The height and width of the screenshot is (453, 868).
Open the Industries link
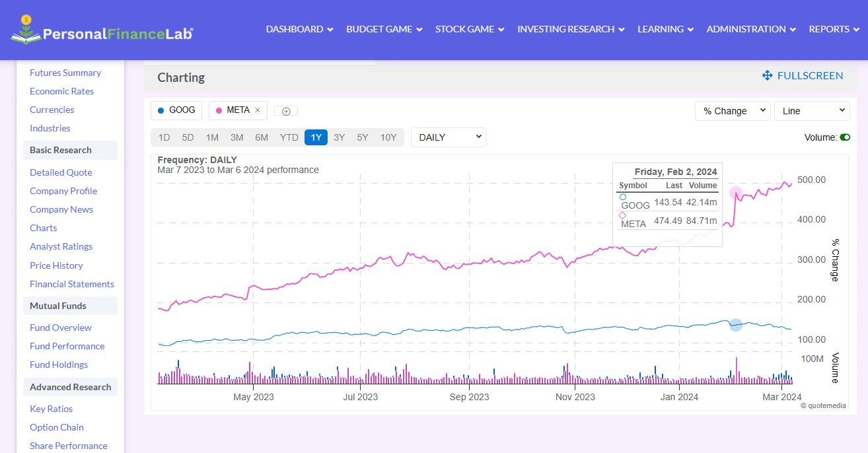(x=50, y=128)
